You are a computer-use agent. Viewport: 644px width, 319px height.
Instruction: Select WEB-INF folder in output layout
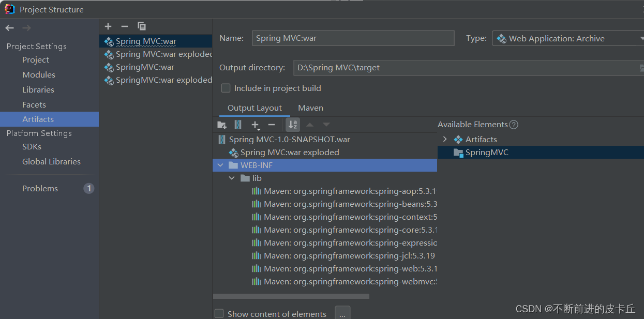(x=325, y=165)
